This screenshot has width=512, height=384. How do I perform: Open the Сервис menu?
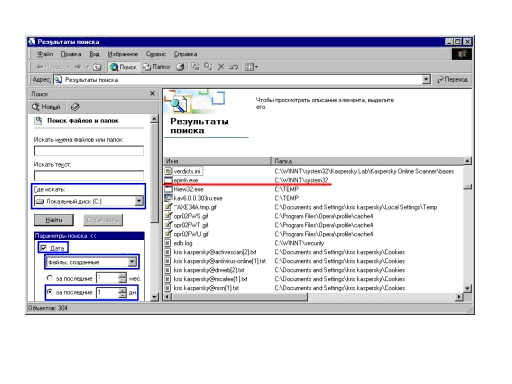[156, 54]
